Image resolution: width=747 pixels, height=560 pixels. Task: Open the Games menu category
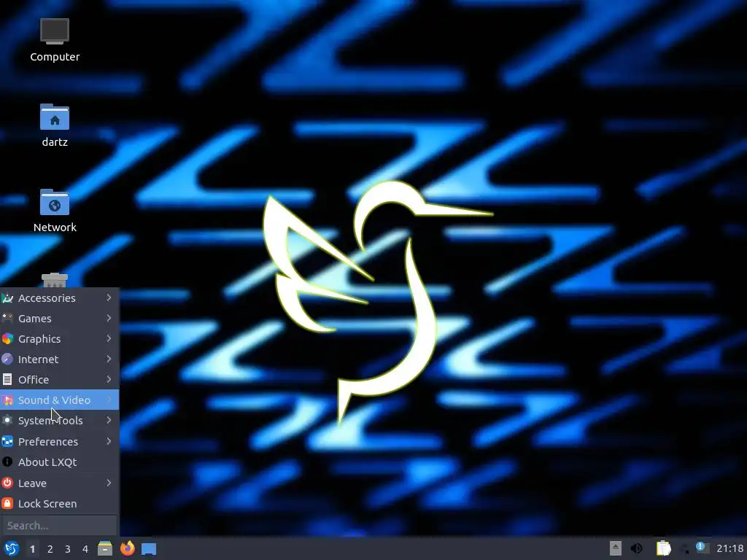pyautogui.click(x=60, y=318)
